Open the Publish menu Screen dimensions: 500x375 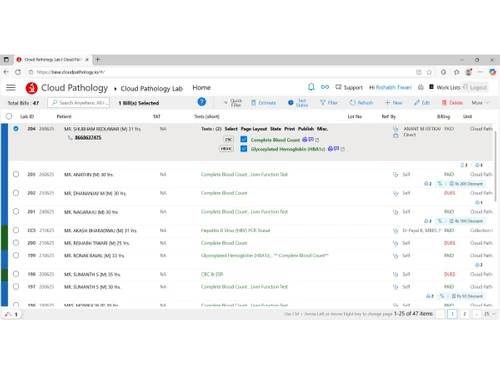point(306,129)
